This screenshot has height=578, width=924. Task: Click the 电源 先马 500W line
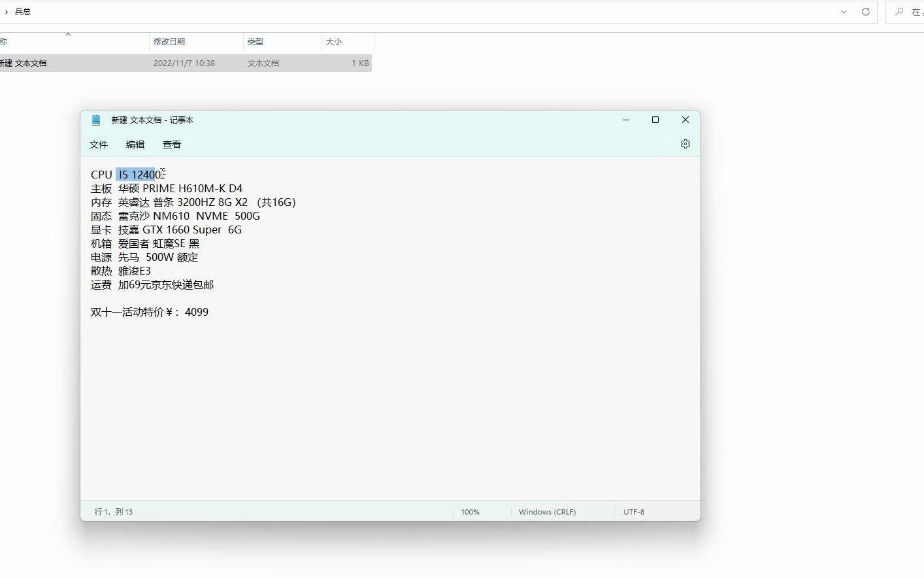[x=144, y=257]
